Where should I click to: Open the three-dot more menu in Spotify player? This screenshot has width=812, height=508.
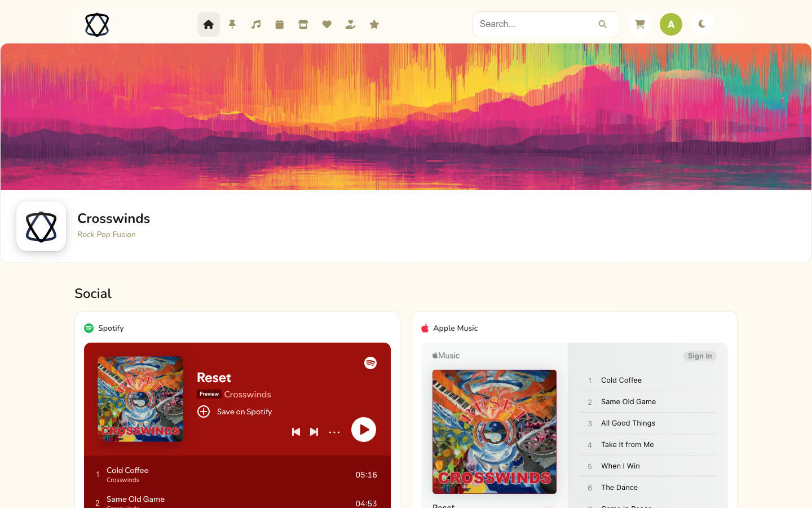point(334,432)
